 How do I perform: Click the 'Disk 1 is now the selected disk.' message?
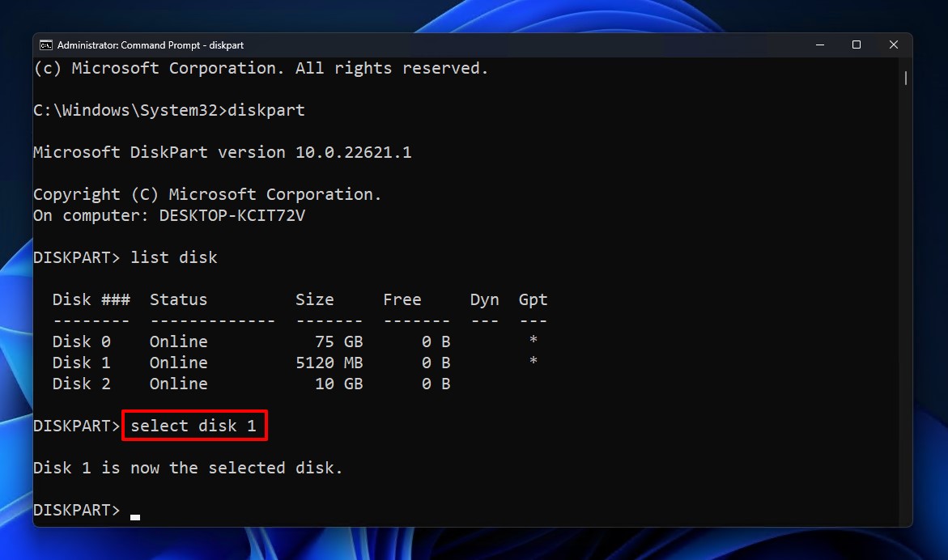coord(188,468)
